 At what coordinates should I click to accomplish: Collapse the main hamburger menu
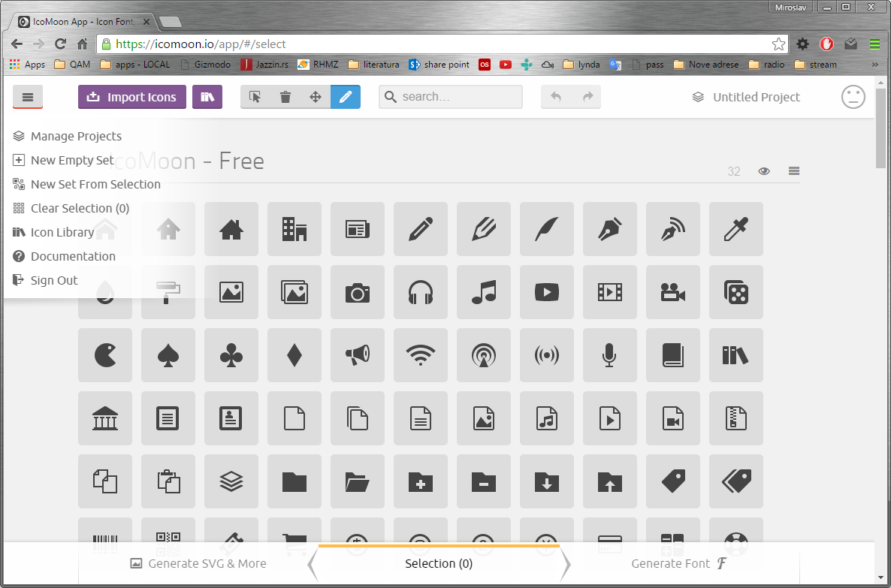click(x=28, y=97)
